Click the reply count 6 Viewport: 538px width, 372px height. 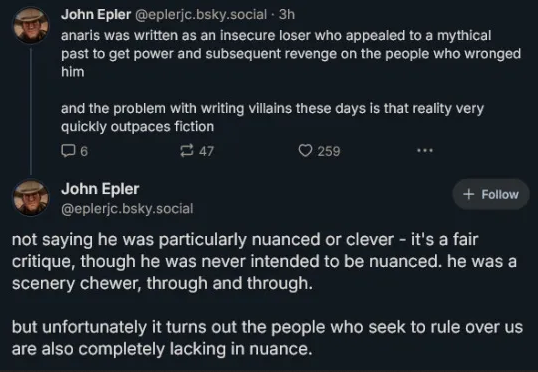click(84, 151)
